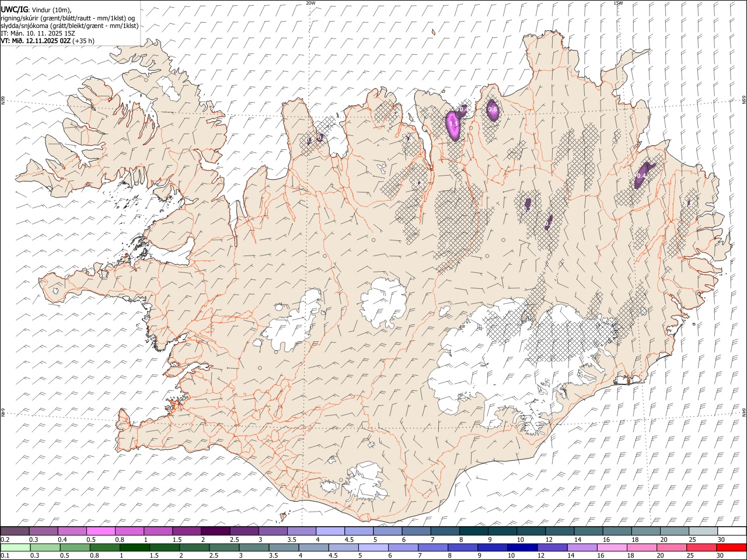The height and width of the screenshot is (560, 747).
Task: Click the 'IT: Mán. 10. 11. 2025 15Z' line
Action: 38,33
